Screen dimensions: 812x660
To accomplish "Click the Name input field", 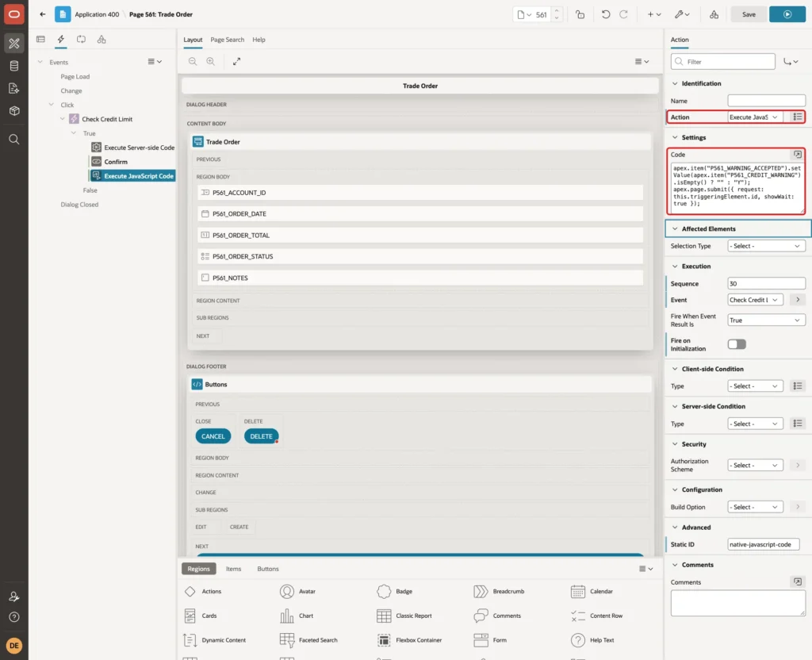I will point(766,101).
